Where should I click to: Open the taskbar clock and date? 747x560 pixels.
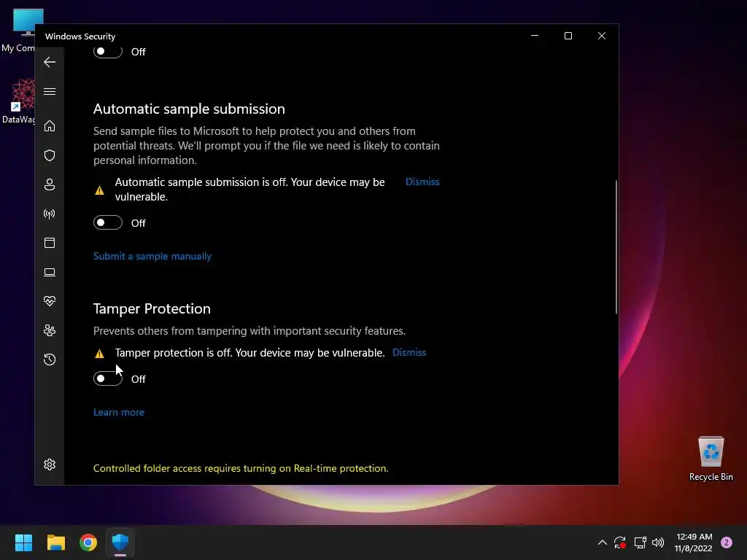[x=694, y=542]
